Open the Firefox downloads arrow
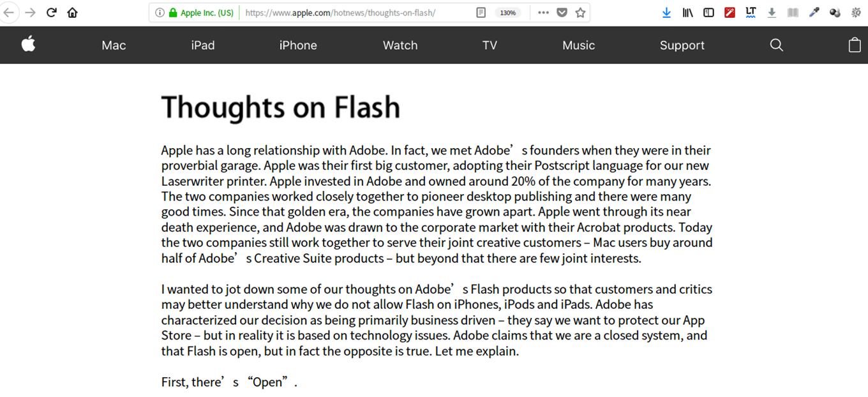This screenshot has height=397, width=868. (666, 13)
